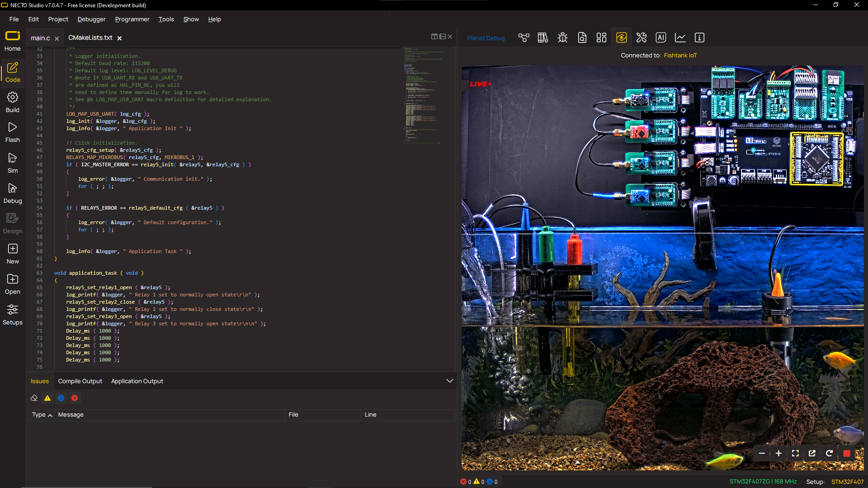
Task: Toggle errors filter in Issues panel
Action: [75, 398]
